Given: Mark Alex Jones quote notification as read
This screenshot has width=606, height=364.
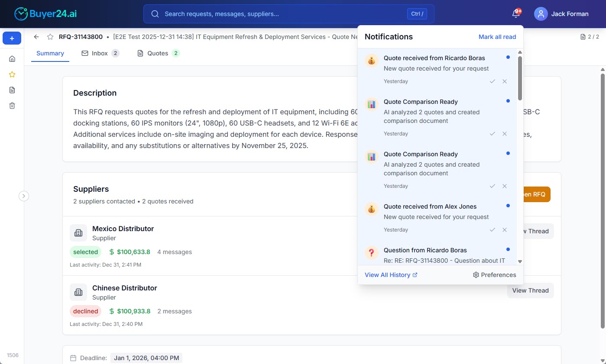Looking at the screenshot, I should pyautogui.click(x=492, y=230).
